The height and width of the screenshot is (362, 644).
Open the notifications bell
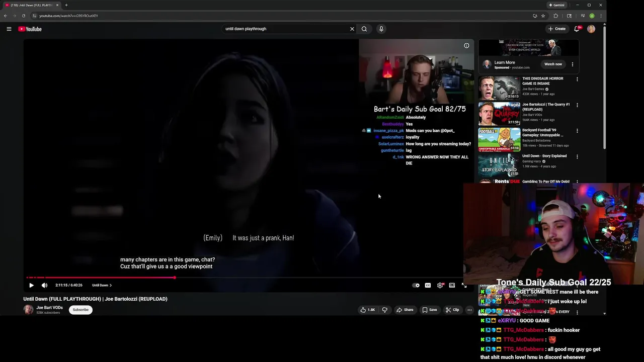coord(577,29)
